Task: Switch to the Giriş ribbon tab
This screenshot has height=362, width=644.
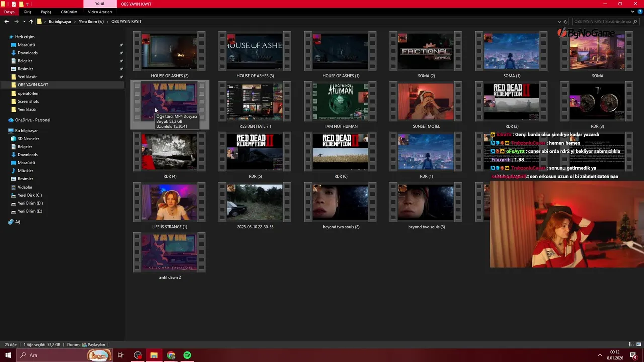Action: click(x=27, y=12)
